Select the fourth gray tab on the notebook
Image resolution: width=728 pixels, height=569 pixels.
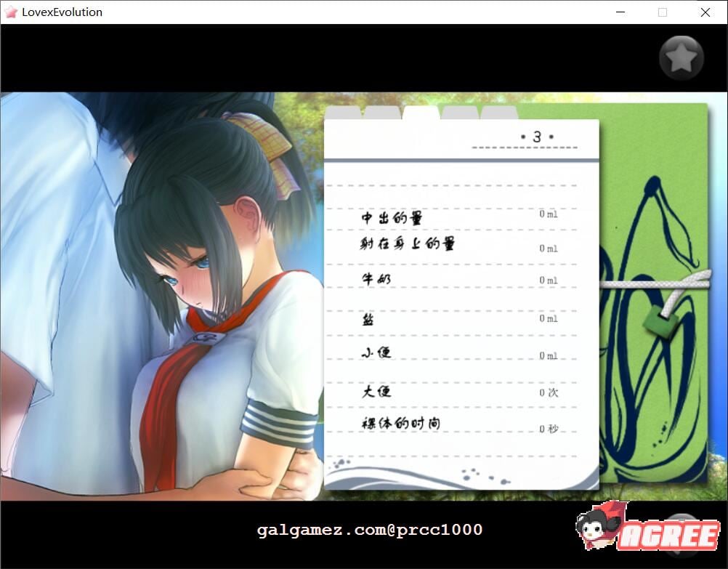pyautogui.click(x=458, y=114)
